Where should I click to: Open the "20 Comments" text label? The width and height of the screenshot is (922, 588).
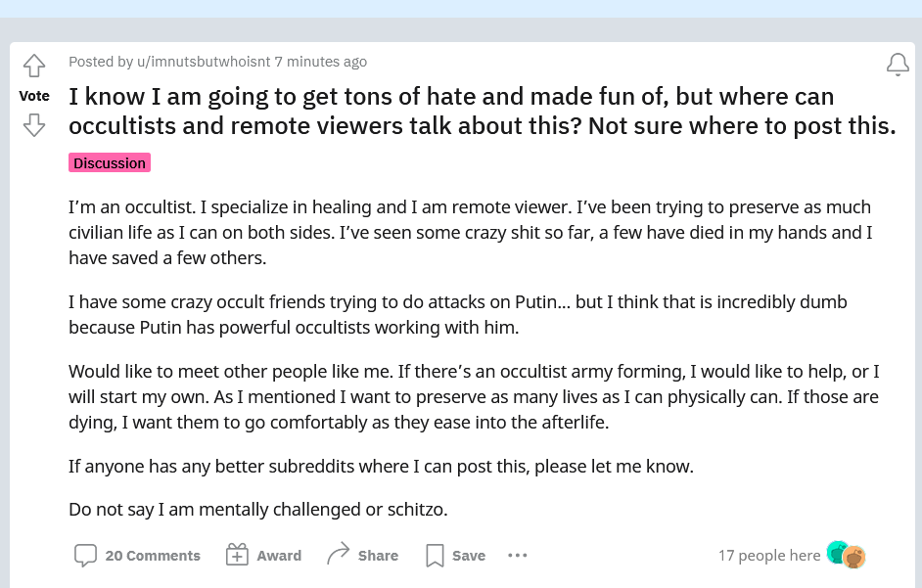click(153, 556)
